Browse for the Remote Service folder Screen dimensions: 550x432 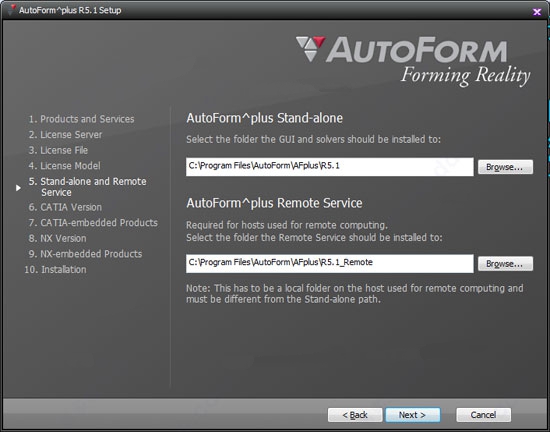coord(505,264)
